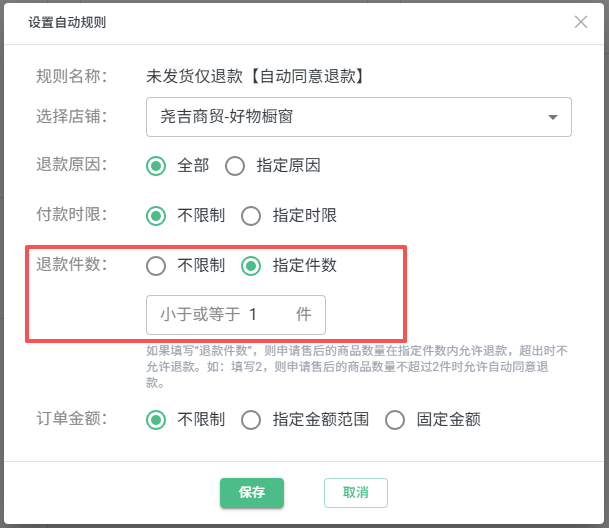Click the 取消 button

[355, 492]
